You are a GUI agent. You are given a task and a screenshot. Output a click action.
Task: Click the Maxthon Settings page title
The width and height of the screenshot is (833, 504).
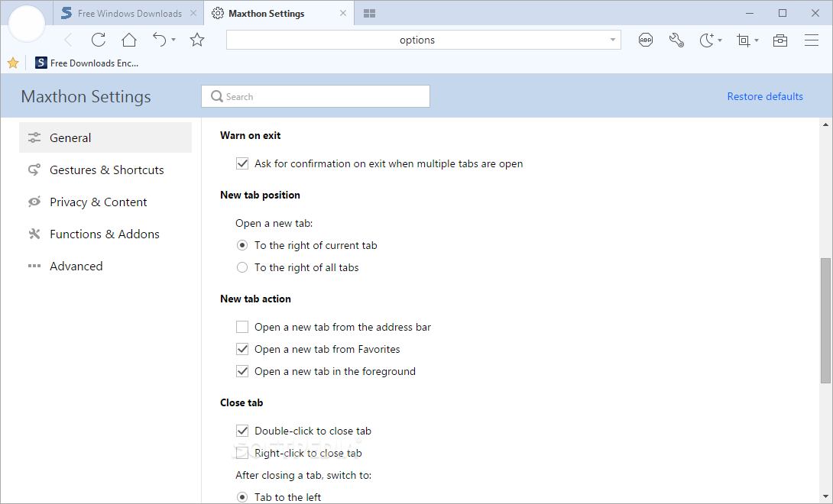[86, 97]
